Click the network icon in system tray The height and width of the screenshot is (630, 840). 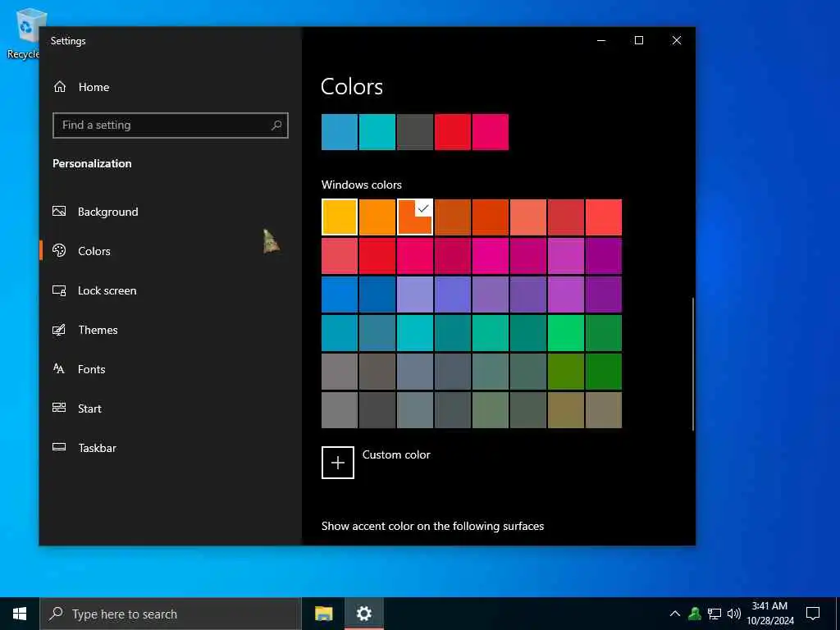click(x=714, y=614)
